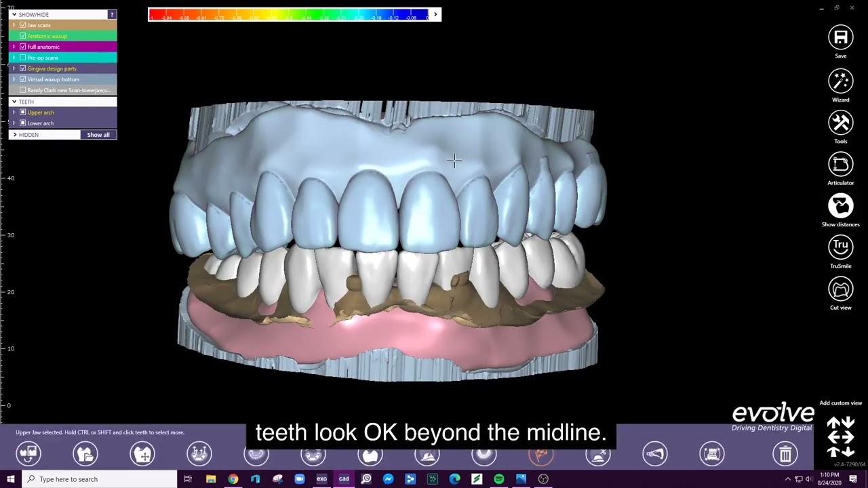
Task: Click arrow at right of color scale
Action: point(435,14)
